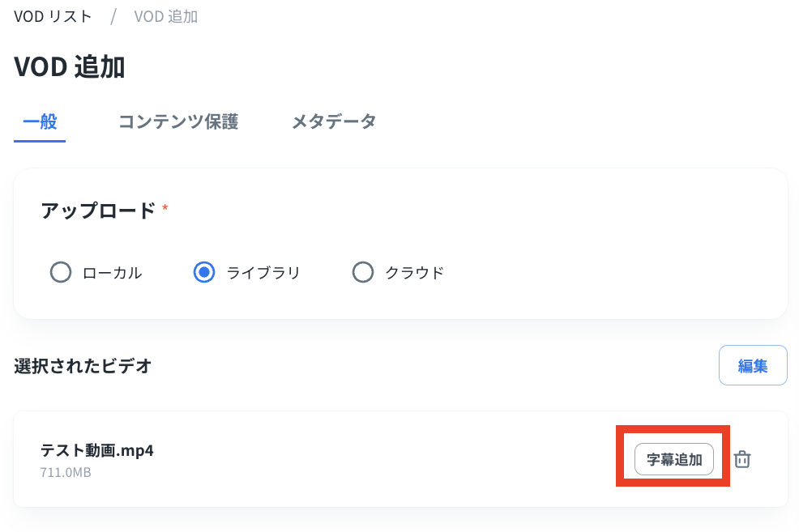Click the 711.0MB file size text
Image resolution: width=799 pixels, height=532 pixels.
[66, 472]
